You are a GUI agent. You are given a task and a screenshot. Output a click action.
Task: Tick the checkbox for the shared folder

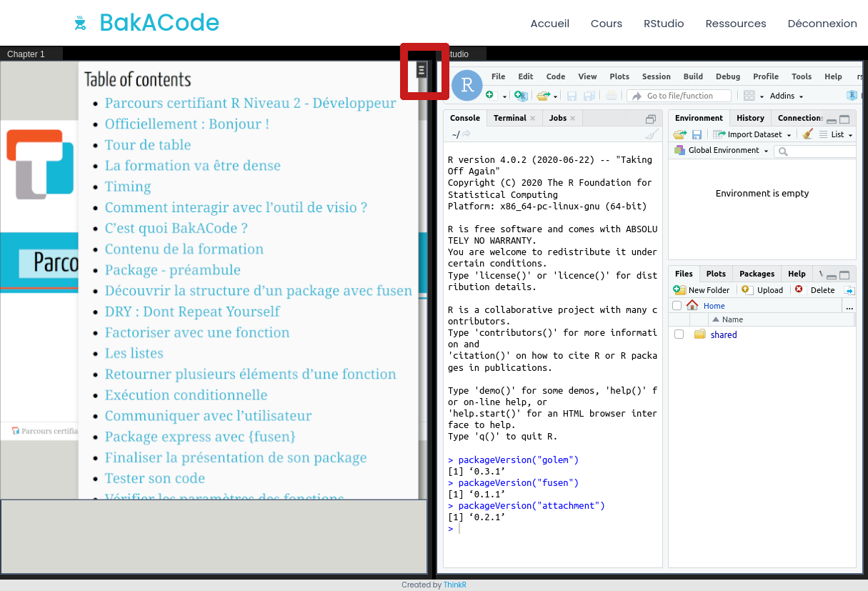pos(679,334)
